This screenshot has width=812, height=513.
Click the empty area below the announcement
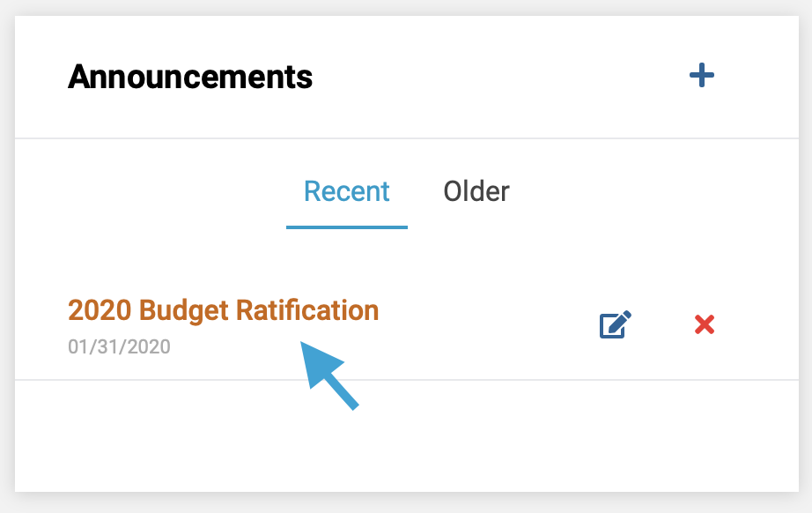407,435
